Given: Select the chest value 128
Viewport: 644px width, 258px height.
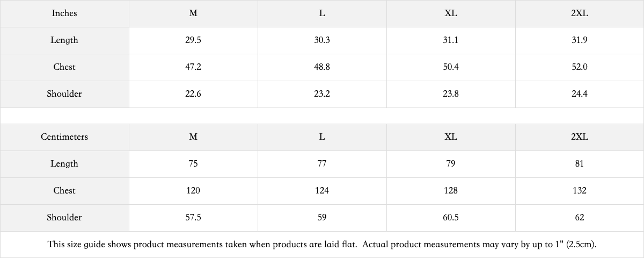Looking at the screenshot, I should tap(451, 191).
